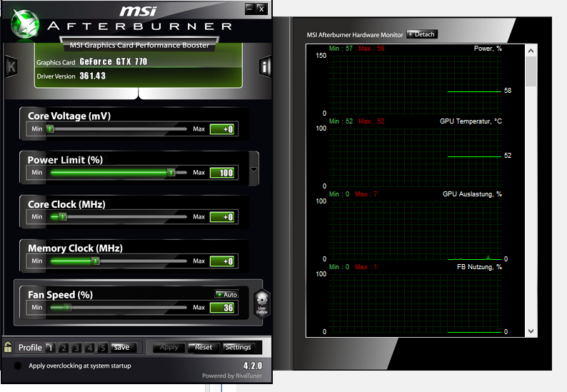
Task: Click the driver version 361.43 text
Action: (x=93, y=76)
